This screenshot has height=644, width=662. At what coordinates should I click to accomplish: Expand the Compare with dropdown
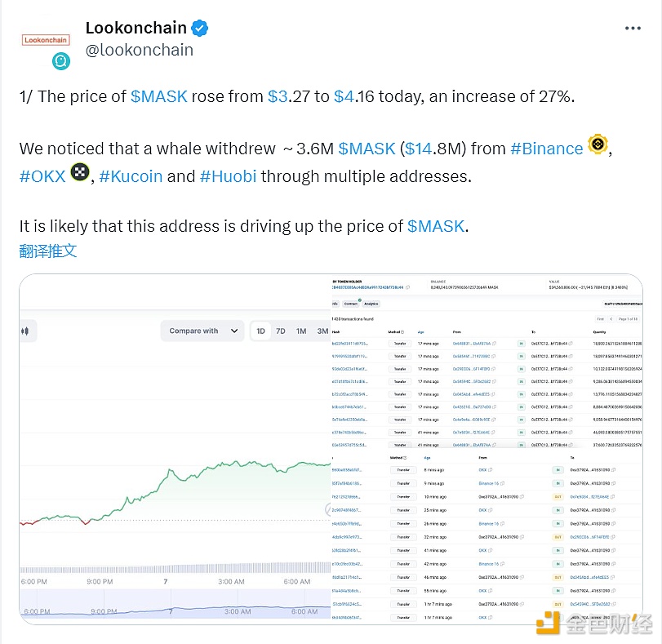pyautogui.click(x=202, y=331)
